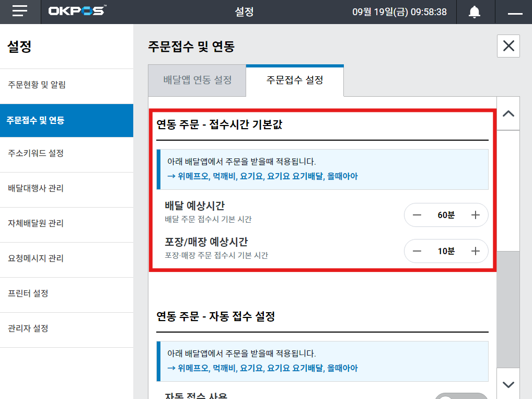Increase 포장/매장 예상시간 with plus button

[475, 251]
